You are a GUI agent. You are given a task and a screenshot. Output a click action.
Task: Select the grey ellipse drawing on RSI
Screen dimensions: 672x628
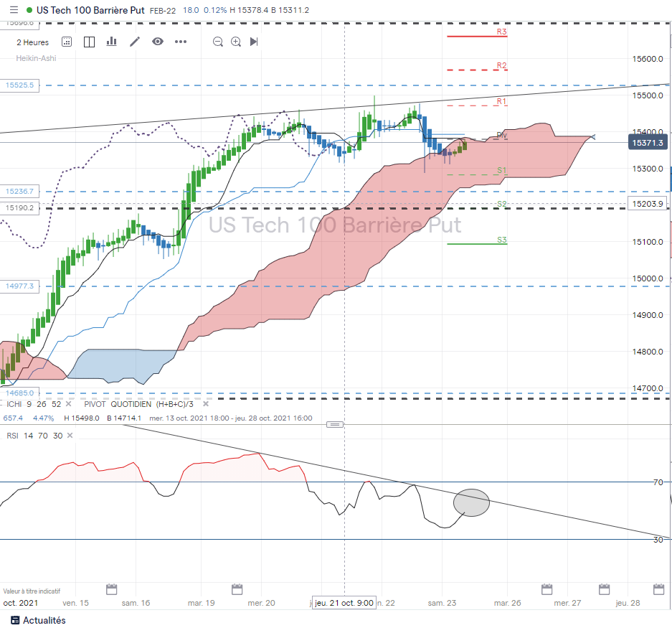click(x=471, y=502)
